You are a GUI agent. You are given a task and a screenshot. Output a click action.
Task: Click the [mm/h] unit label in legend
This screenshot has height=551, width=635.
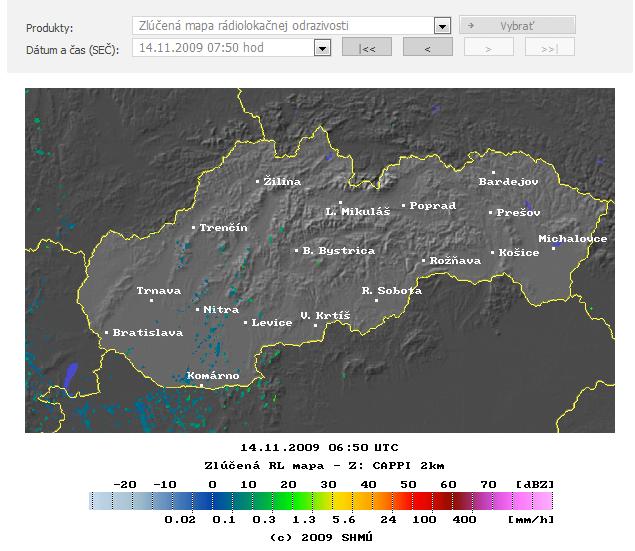point(531,519)
